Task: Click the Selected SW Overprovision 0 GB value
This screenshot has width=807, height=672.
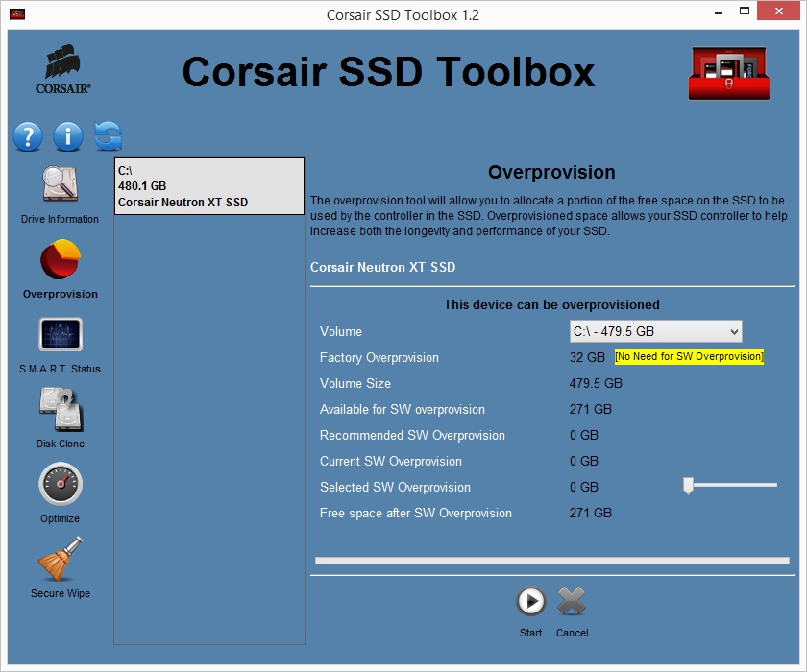Action: [584, 487]
